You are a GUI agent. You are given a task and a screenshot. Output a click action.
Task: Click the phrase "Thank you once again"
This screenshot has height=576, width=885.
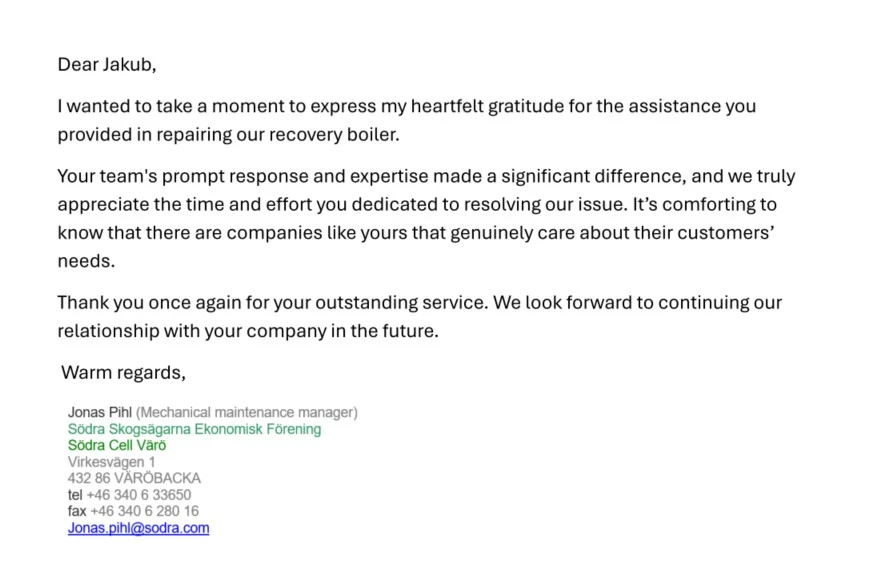coord(142,303)
